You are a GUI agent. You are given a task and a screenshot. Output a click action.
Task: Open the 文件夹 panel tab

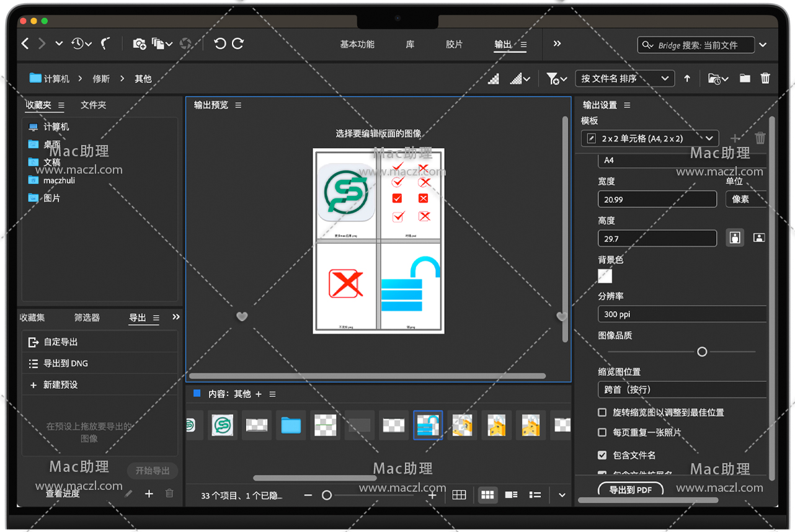pyautogui.click(x=94, y=105)
